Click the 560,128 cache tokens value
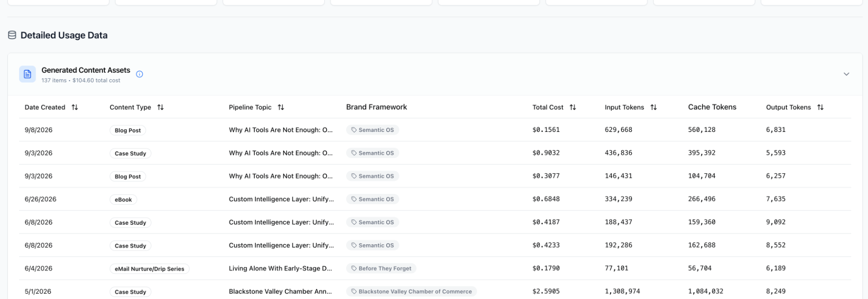Image resolution: width=868 pixels, height=299 pixels. 702,130
